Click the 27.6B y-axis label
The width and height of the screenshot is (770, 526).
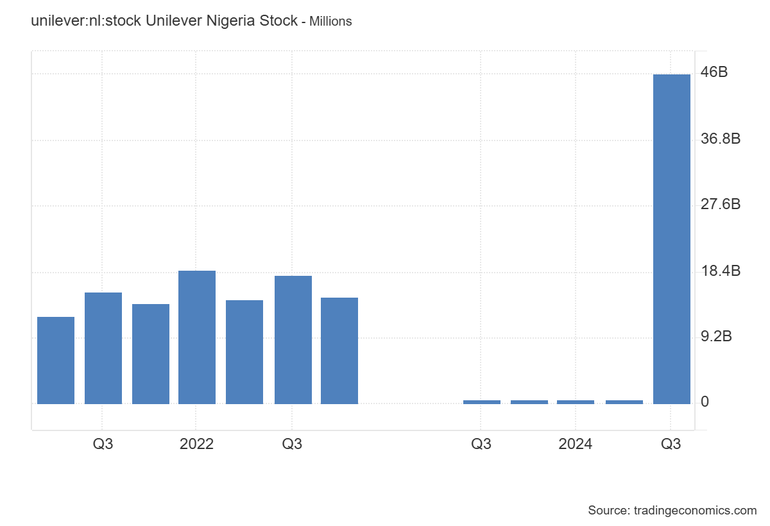point(720,205)
